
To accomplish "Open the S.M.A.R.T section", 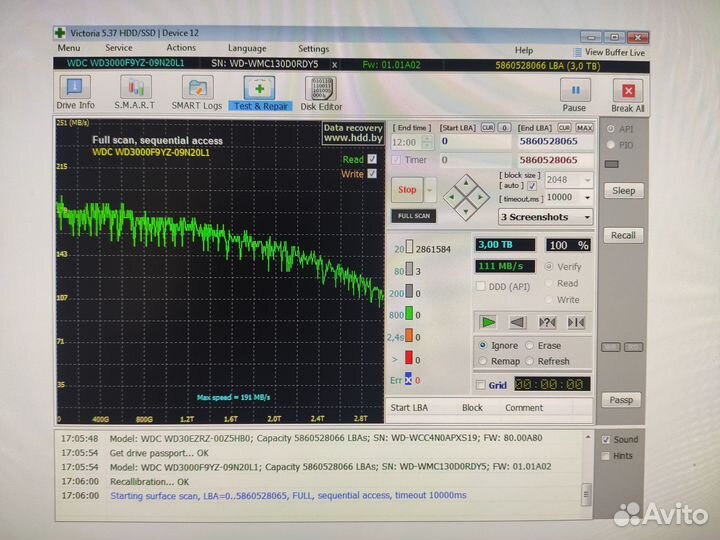I will pos(133,93).
